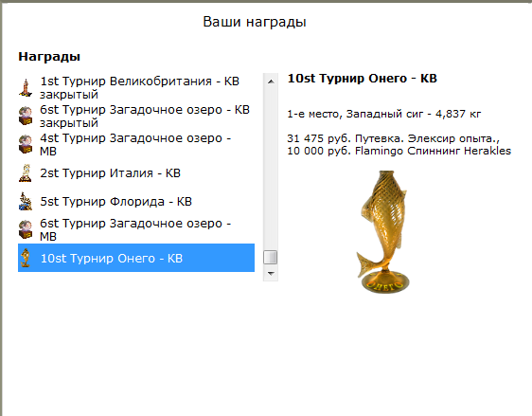Click the icon beside 6st Загадочное озеро - КВ закрытый
The width and height of the screenshot is (532, 416).
pyautogui.click(x=26, y=116)
